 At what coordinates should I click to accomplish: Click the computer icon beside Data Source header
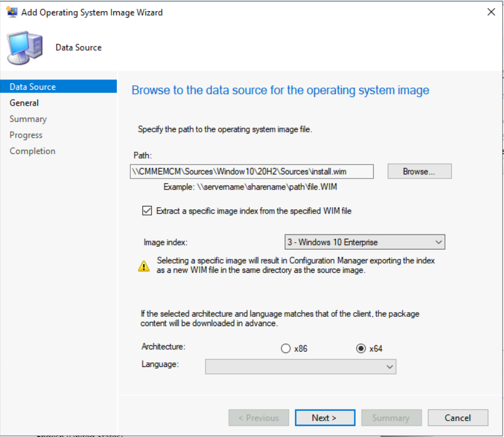25,48
